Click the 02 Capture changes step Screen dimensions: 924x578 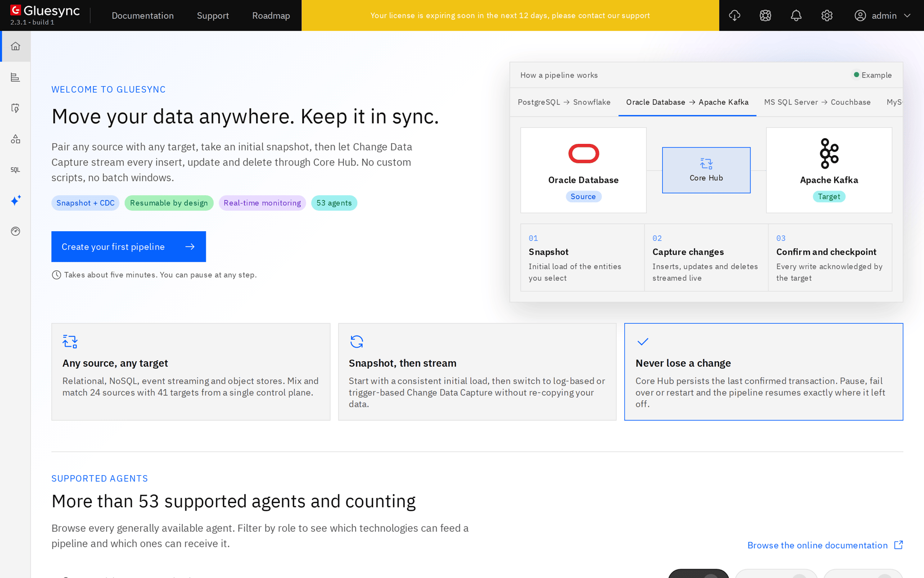click(706, 257)
